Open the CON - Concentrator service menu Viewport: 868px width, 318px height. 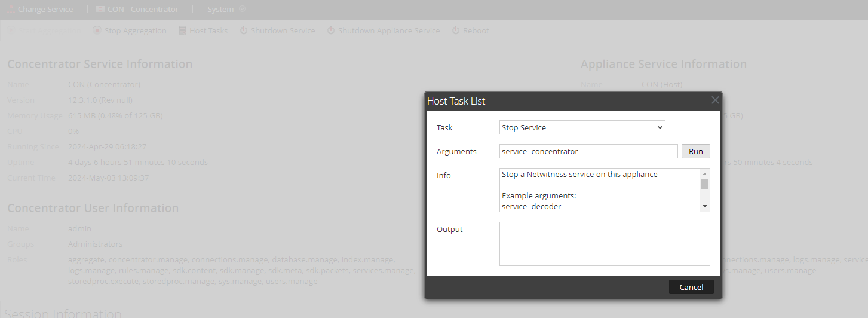point(137,10)
